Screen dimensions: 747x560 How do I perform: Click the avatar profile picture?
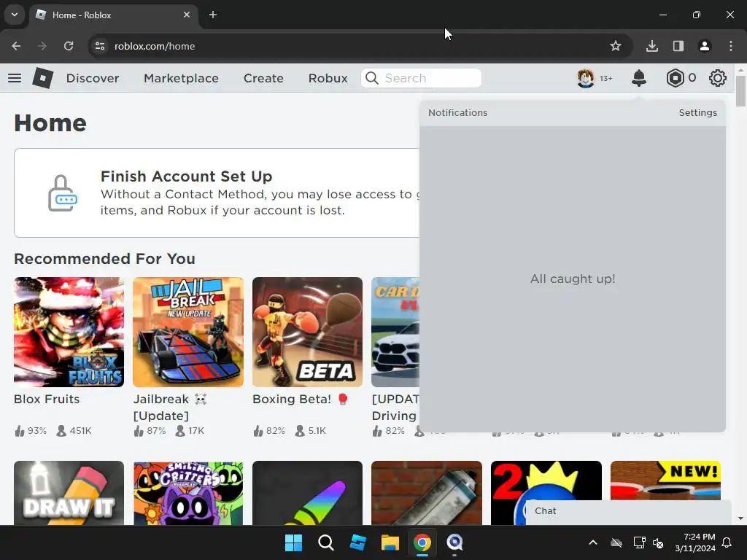pyautogui.click(x=586, y=78)
